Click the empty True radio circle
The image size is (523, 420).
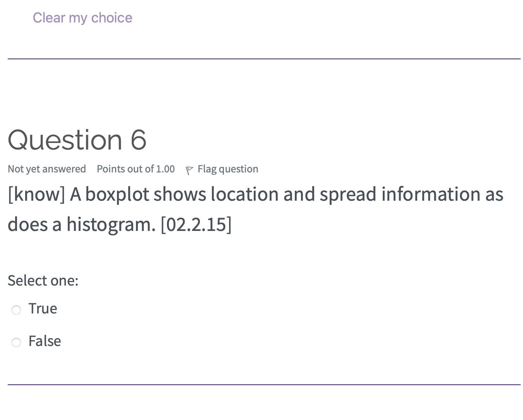[16, 310]
